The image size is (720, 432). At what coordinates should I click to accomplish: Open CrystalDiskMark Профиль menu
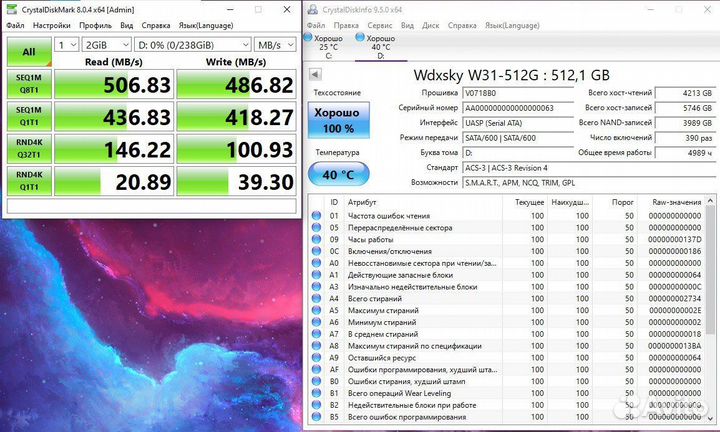[x=95, y=25]
